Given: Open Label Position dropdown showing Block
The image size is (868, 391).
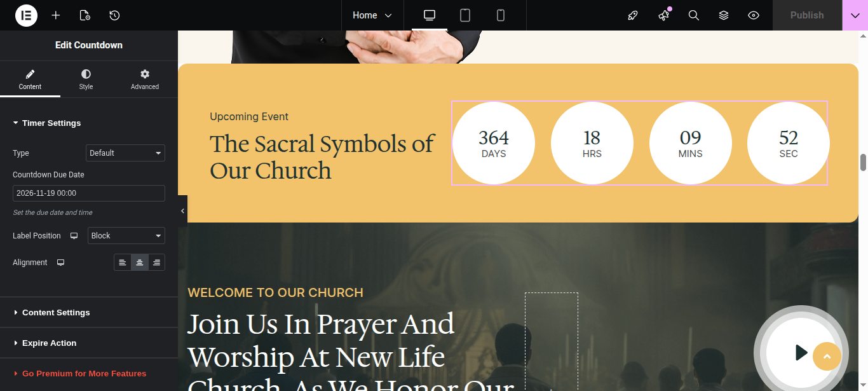Looking at the screenshot, I should (x=126, y=236).
